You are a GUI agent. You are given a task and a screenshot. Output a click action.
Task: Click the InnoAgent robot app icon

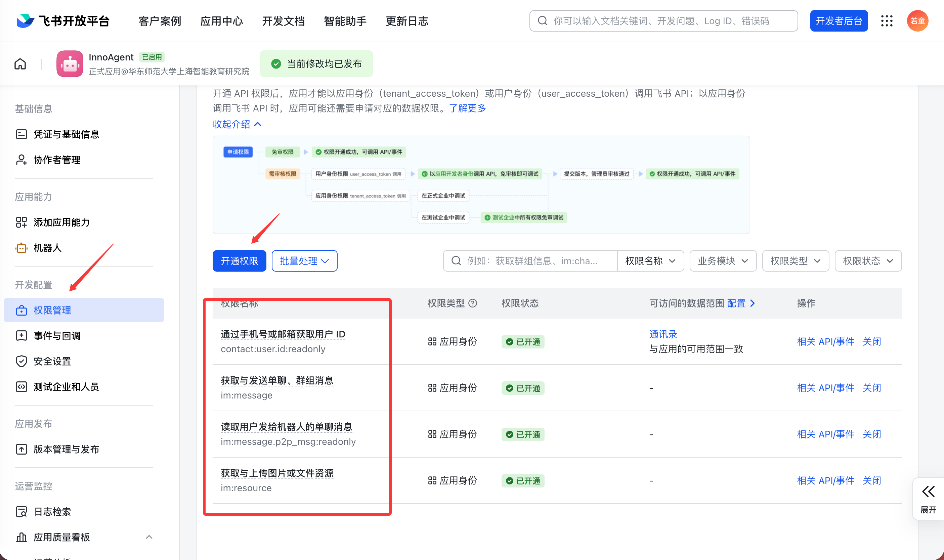click(70, 64)
